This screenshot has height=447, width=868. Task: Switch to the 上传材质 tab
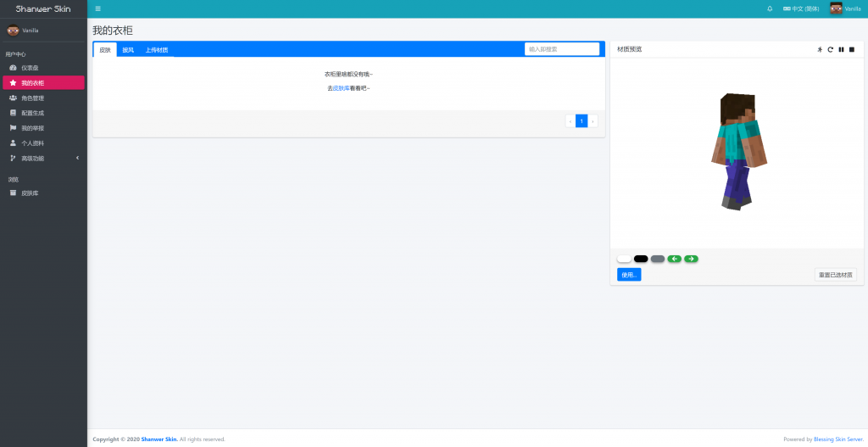click(157, 50)
